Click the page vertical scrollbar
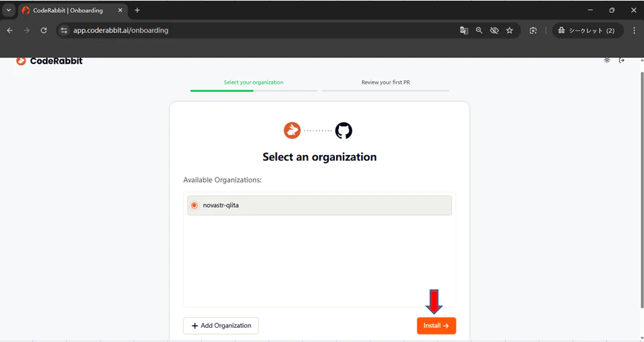This screenshot has height=342, width=644. click(642, 189)
